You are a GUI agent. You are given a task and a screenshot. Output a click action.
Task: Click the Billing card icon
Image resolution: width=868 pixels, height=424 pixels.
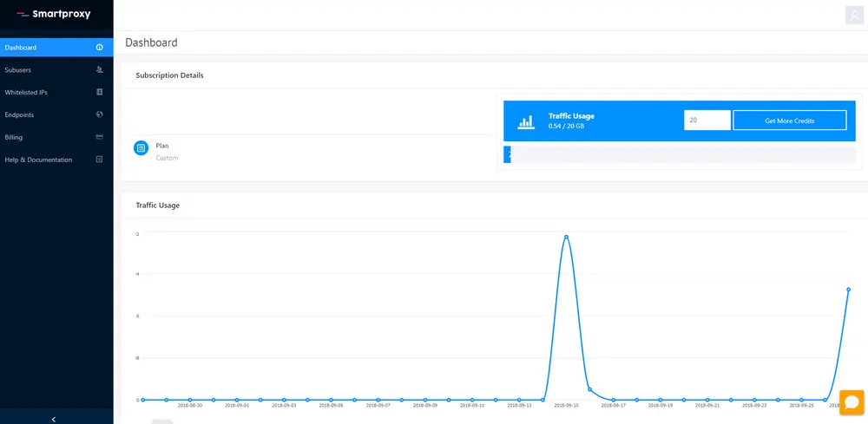[x=100, y=137]
